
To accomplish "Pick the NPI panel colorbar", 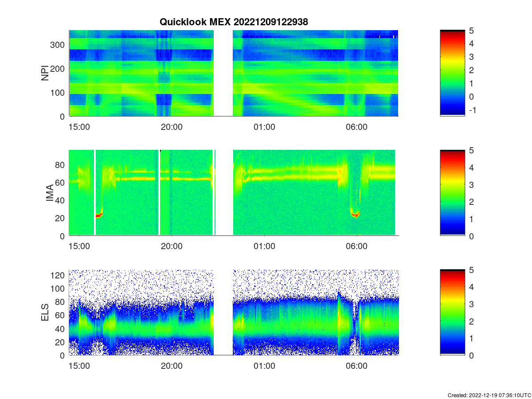I will coord(453,73).
